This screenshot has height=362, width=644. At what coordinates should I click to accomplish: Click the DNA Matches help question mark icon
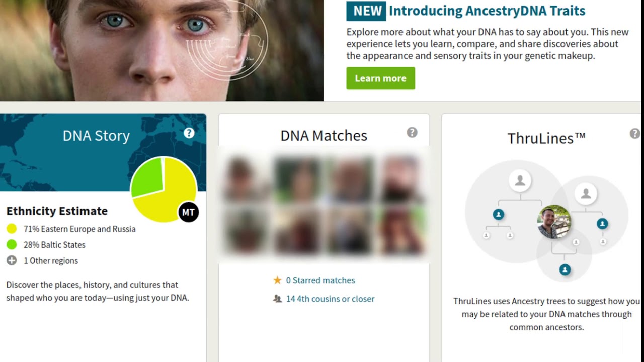tap(412, 132)
